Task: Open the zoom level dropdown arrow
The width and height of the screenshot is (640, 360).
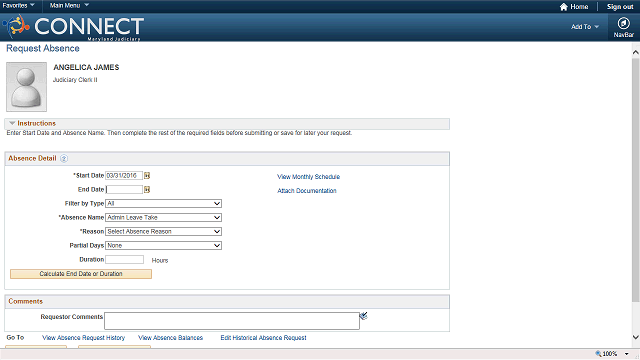Action: click(627, 354)
